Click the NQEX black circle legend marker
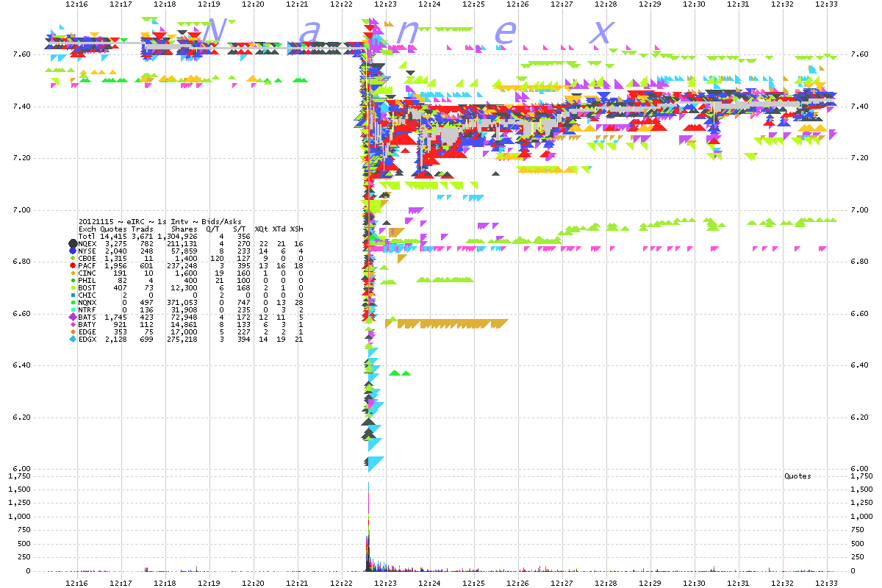Viewport: 882px width, 588px height. click(73, 243)
